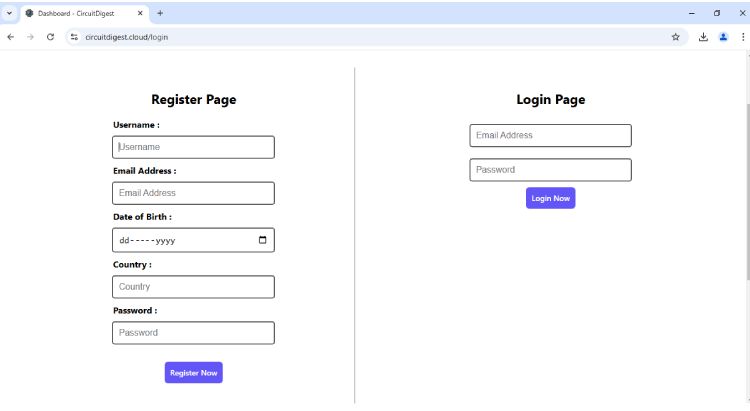Open site information icon in address bar
Viewport: 750px width, 411px height.
point(74,37)
